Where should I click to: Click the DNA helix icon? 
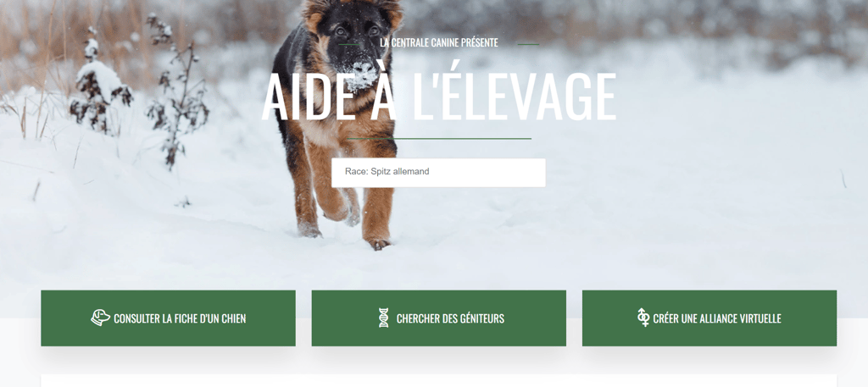pyautogui.click(x=384, y=318)
